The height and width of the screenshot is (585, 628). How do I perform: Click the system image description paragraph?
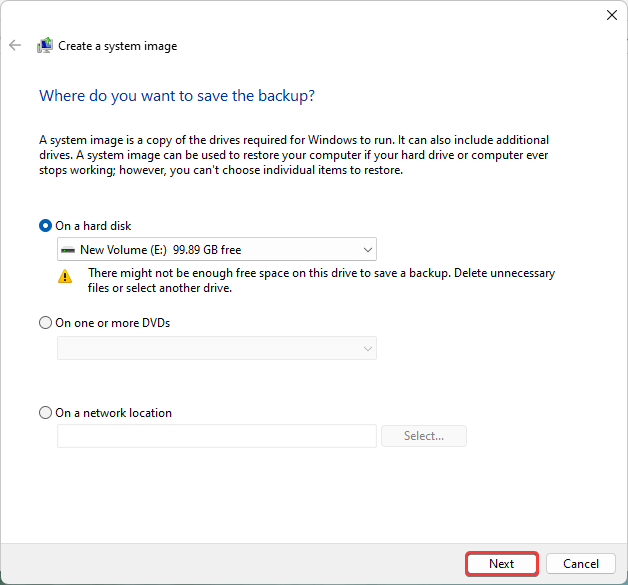click(294, 155)
